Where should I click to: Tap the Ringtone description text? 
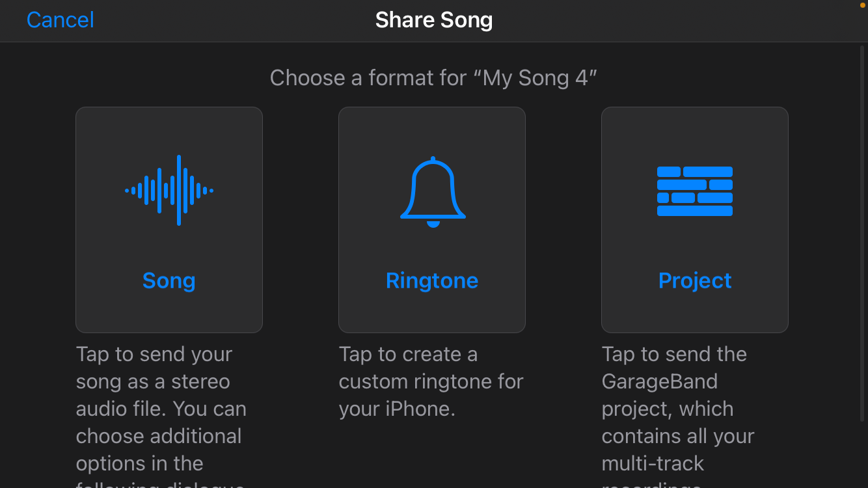tap(430, 381)
